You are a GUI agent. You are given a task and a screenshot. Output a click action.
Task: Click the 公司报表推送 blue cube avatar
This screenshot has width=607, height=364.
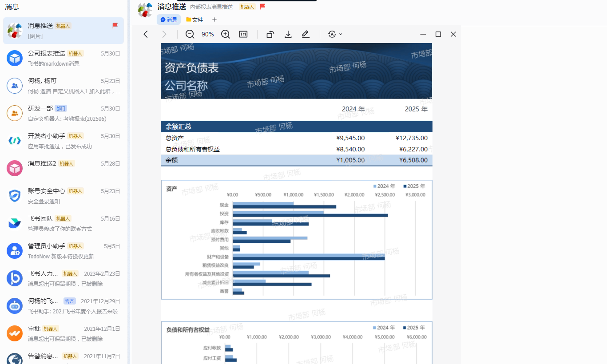15,58
